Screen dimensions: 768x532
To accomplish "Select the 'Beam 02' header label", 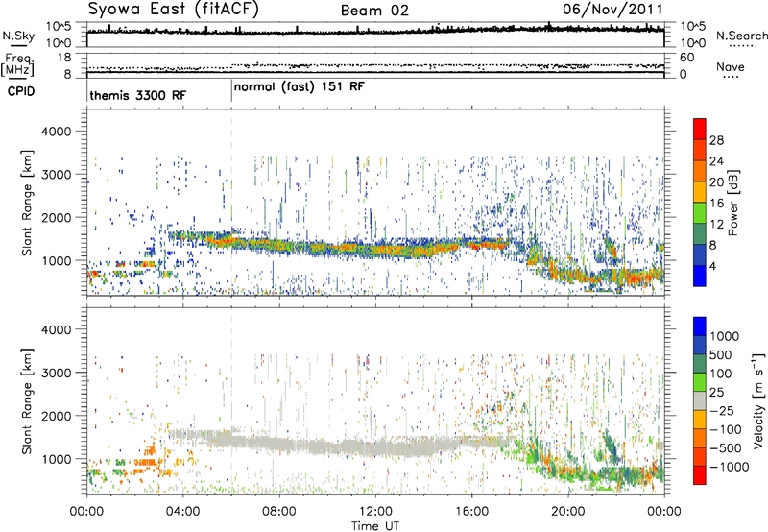I will coord(374,11).
